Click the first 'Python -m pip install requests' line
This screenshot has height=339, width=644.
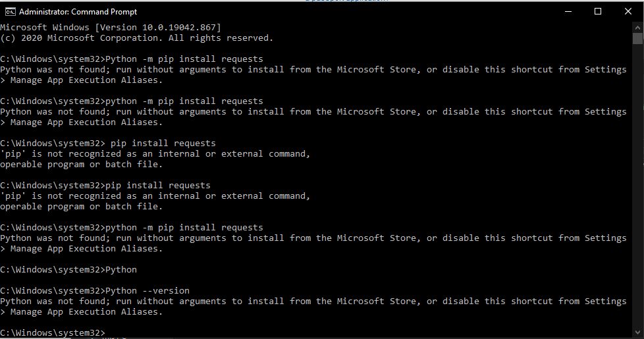pos(132,59)
